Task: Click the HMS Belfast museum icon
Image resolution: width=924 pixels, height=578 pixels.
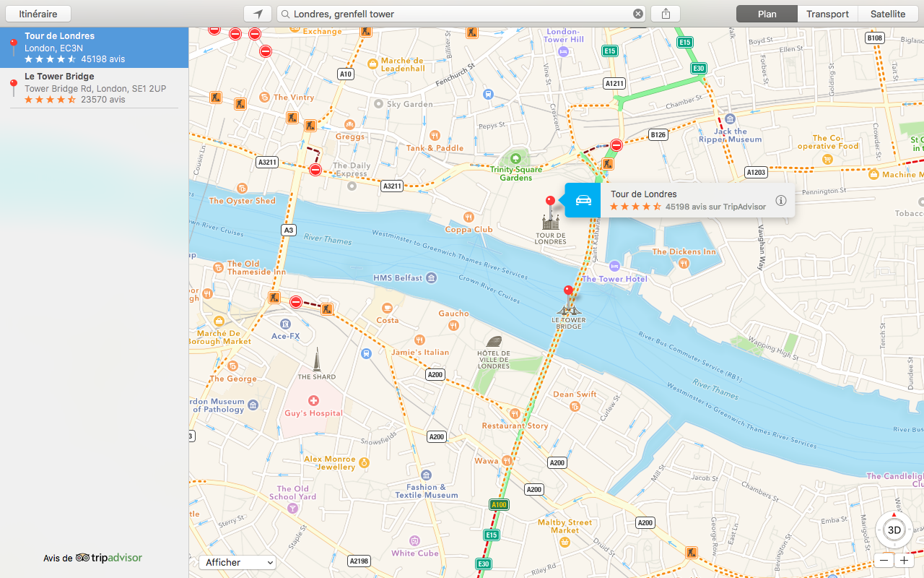Action: coord(432,278)
